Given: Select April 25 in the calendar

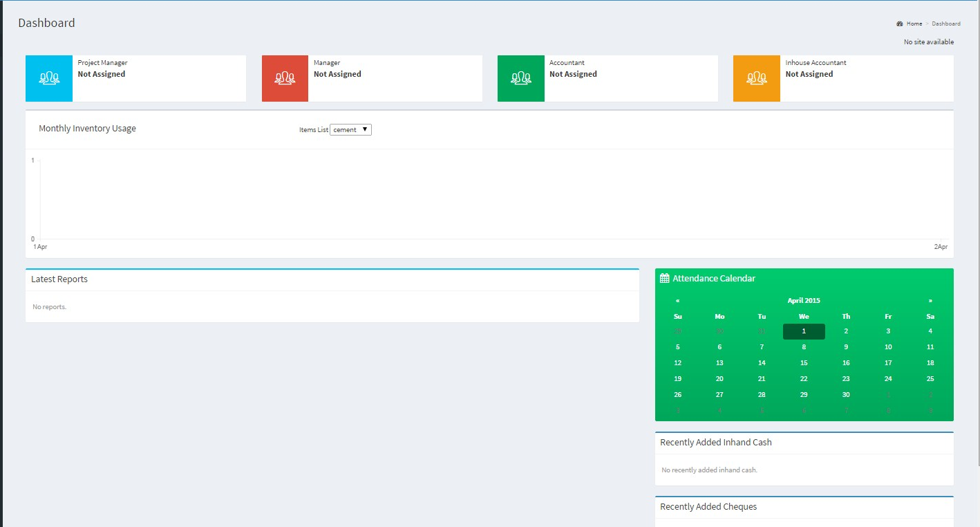Looking at the screenshot, I should point(930,379).
